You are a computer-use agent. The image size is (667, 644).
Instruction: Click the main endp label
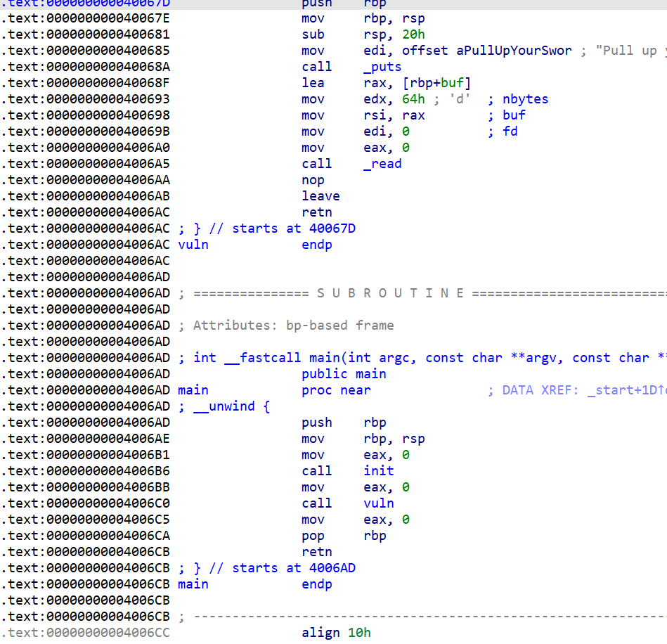coord(193,584)
